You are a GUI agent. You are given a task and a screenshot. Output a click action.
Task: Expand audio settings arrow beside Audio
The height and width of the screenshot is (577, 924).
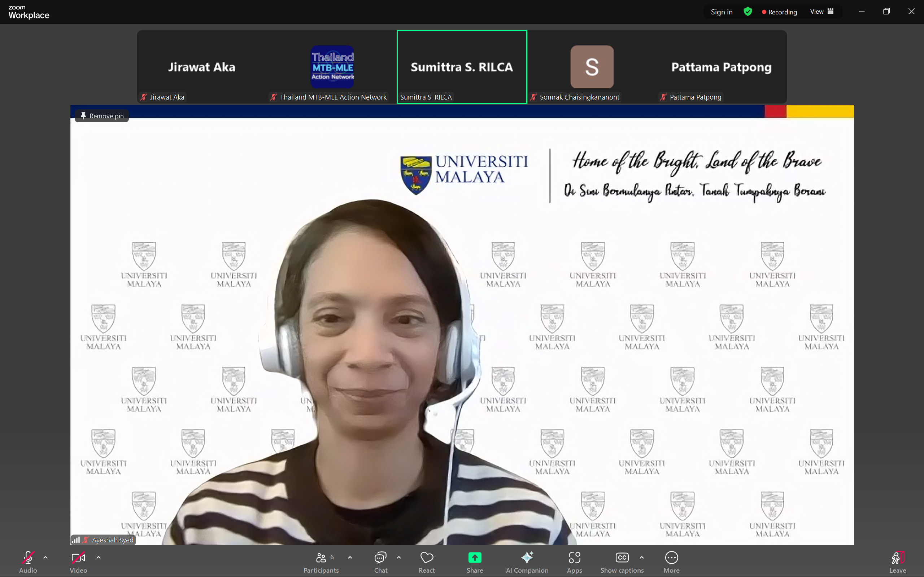coord(45,558)
